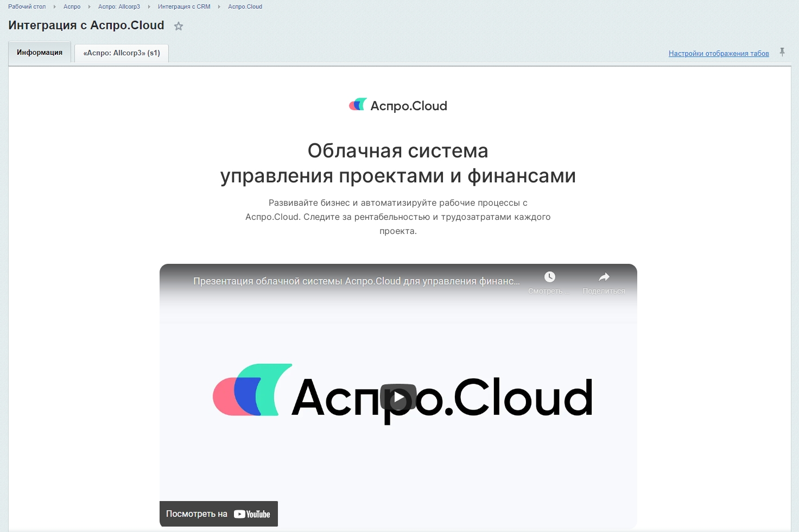Open video via Посмотреть на YouTube button

[x=219, y=514]
